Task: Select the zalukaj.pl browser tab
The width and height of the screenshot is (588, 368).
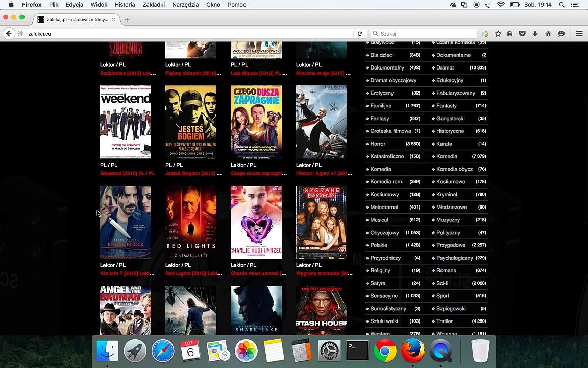Action: click(x=76, y=19)
